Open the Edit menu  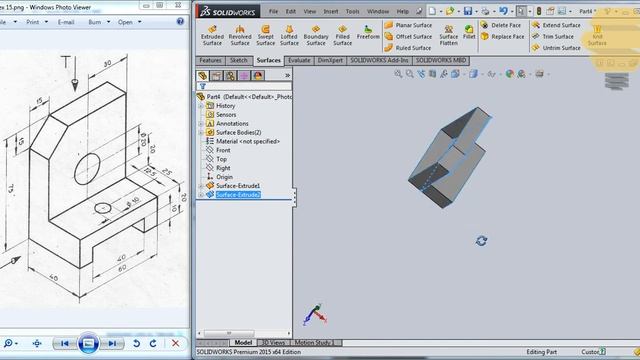pyautogui.click(x=291, y=11)
